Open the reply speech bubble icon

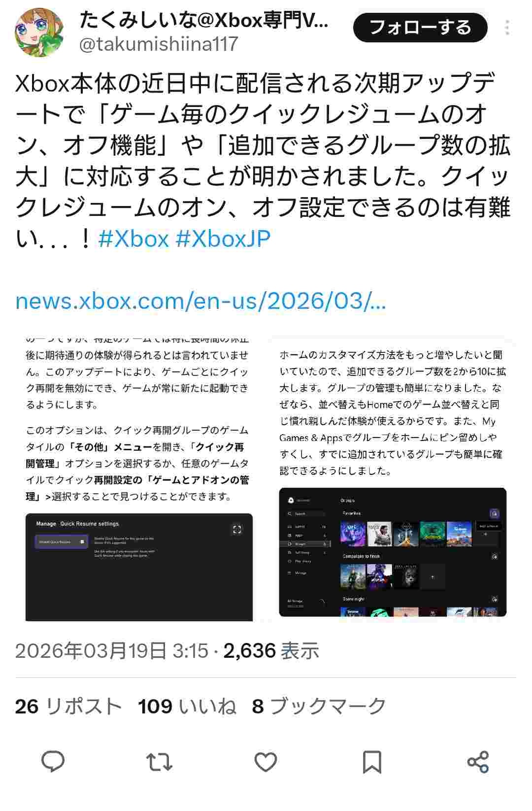click(53, 762)
